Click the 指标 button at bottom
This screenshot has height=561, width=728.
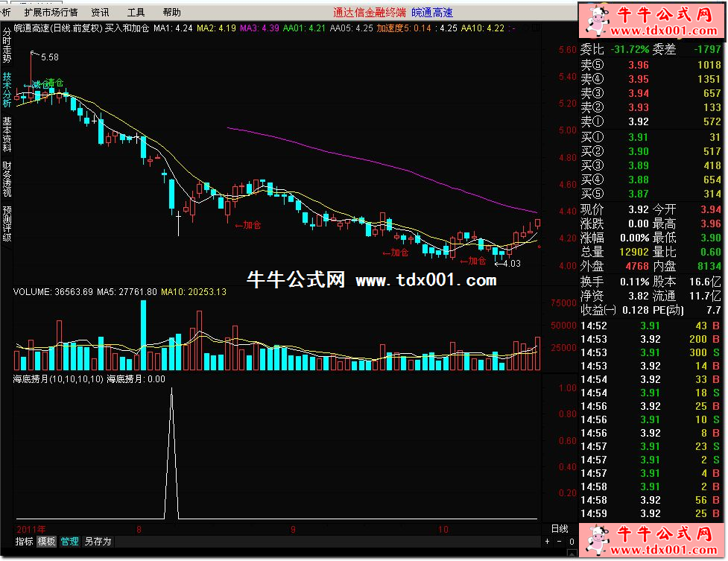24,542
